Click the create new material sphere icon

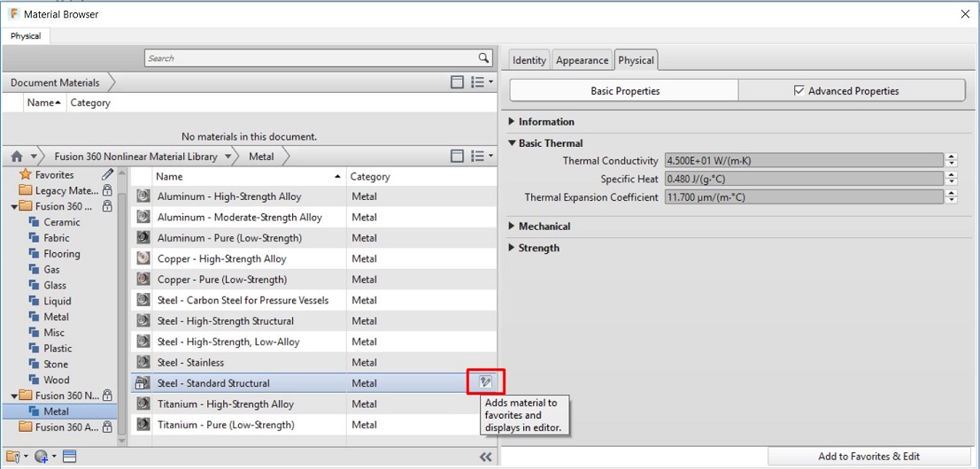coord(42,457)
